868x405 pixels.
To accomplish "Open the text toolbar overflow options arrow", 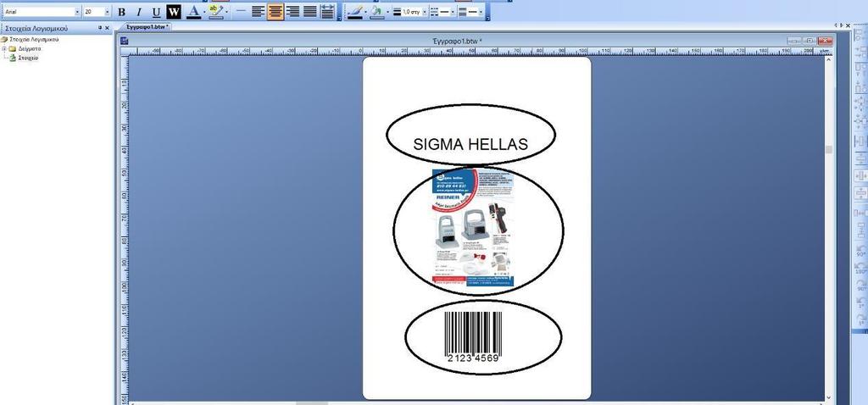I will pyautogui.click(x=339, y=12).
